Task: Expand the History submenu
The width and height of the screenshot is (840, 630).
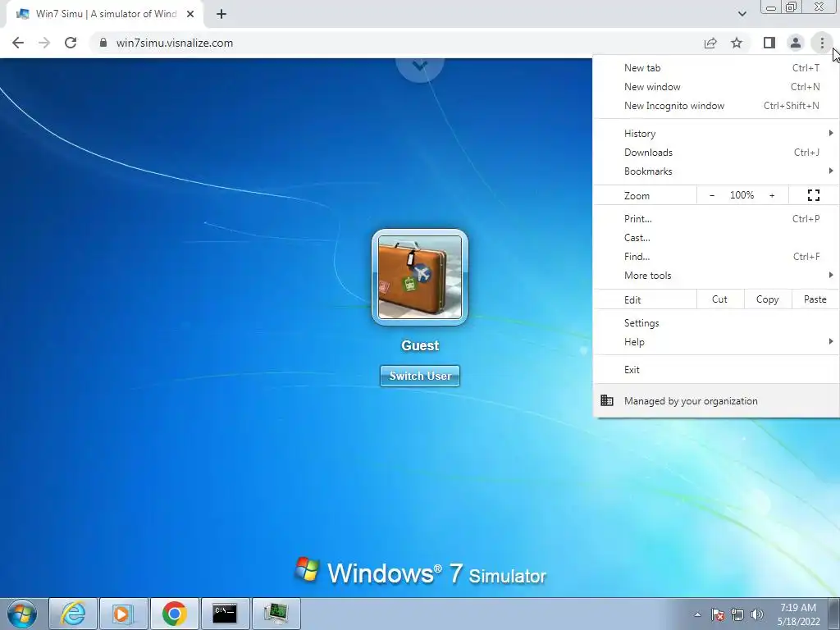Action: (x=716, y=134)
